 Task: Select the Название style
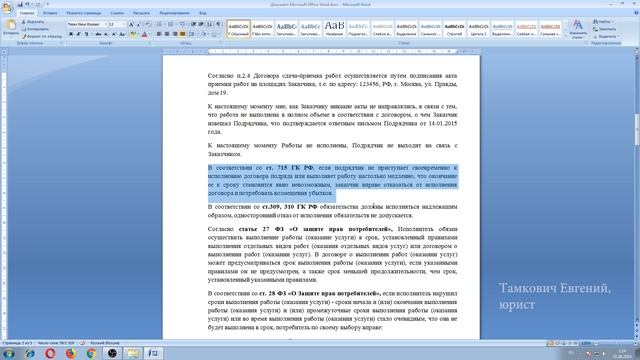click(334, 29)
